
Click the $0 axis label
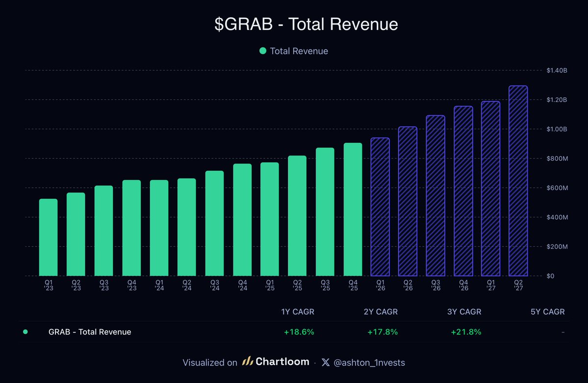tap(551, 276)
